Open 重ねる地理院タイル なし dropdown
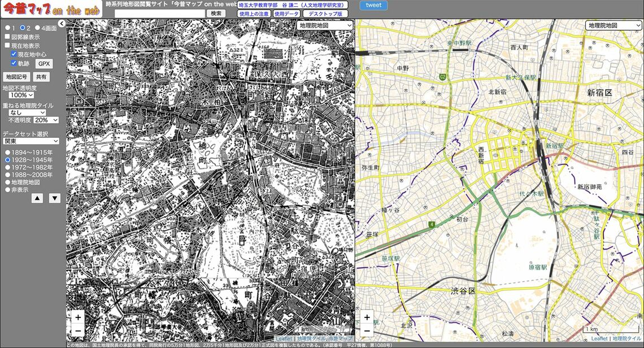The image size is (644, 348). tap(28, 112)
